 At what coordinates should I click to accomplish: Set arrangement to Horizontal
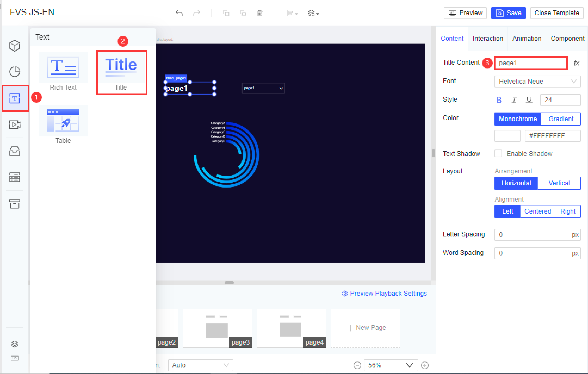(516, 183)
